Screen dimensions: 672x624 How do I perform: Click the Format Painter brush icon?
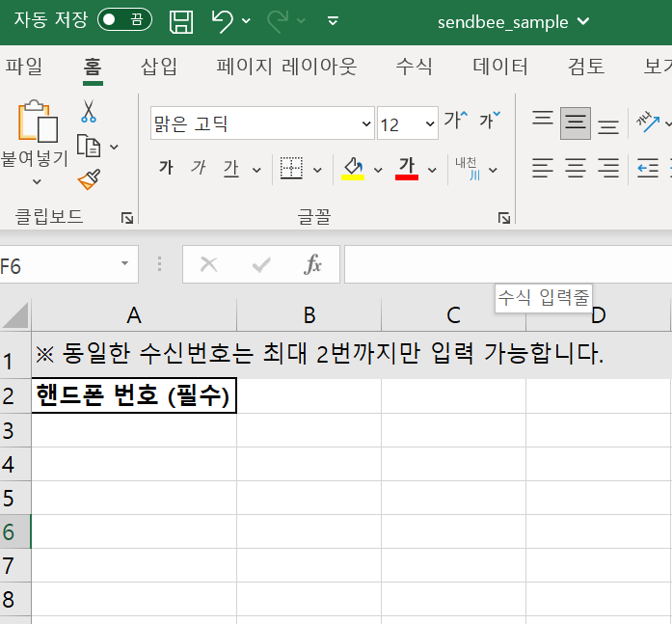pyautogui.click(x=89, y=179)
